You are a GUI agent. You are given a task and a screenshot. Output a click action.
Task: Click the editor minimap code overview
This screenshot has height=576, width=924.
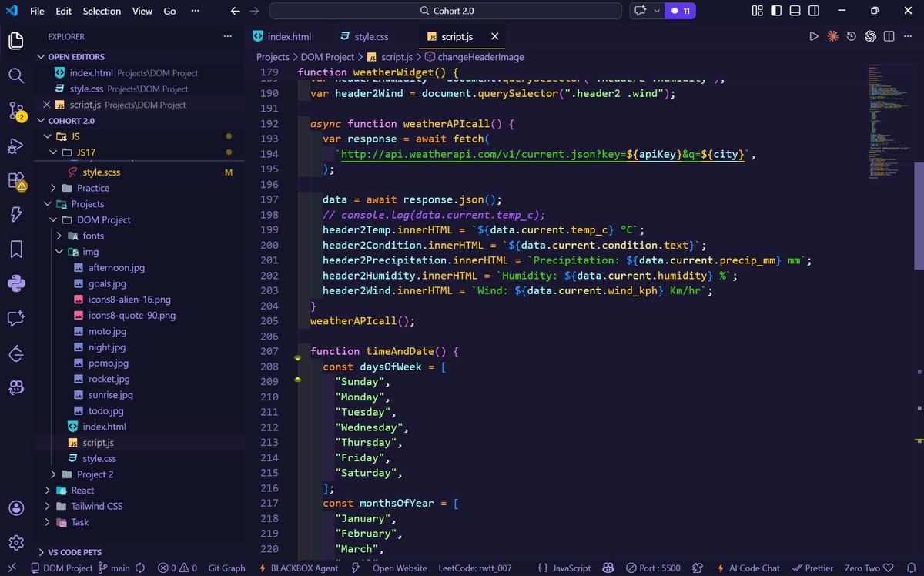coord(889,123)
